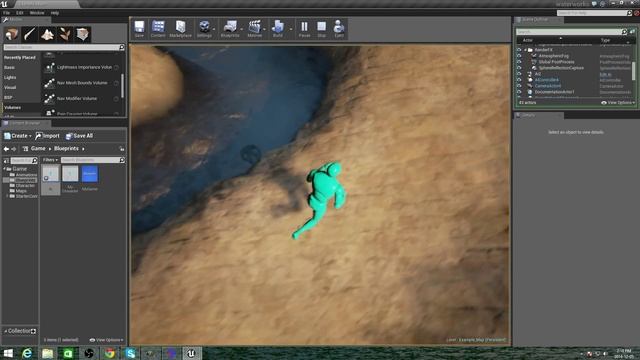Expand the StarterContent folder
640x360 pixels.
pos(7,196)
